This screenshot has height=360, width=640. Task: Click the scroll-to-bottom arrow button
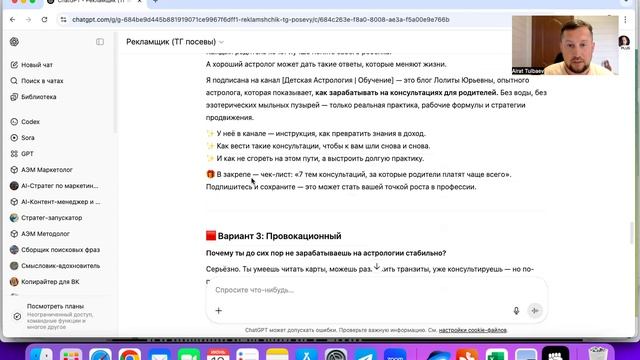[x=377, y=267]
